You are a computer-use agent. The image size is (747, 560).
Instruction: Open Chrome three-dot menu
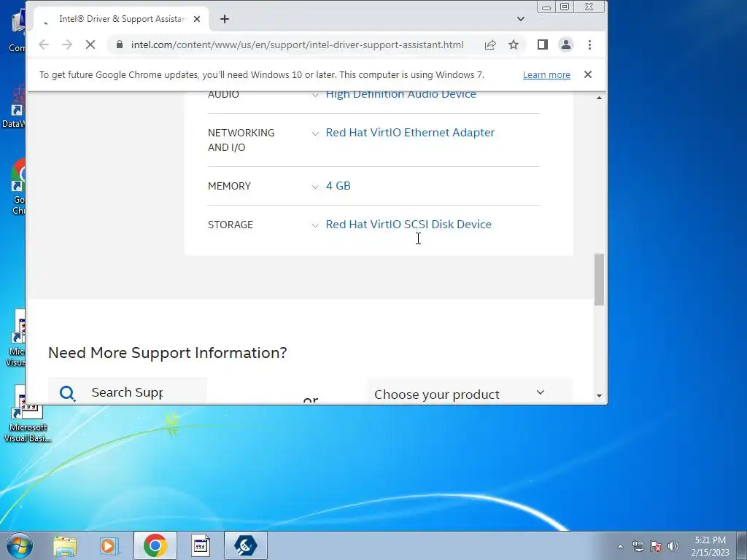click(589, 44)
